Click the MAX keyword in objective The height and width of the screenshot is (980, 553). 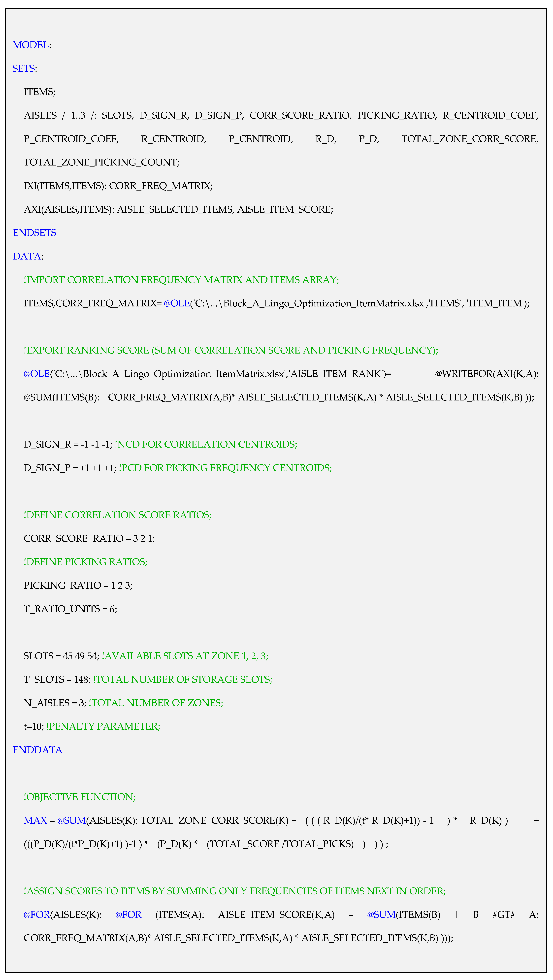tap(35, 821)
